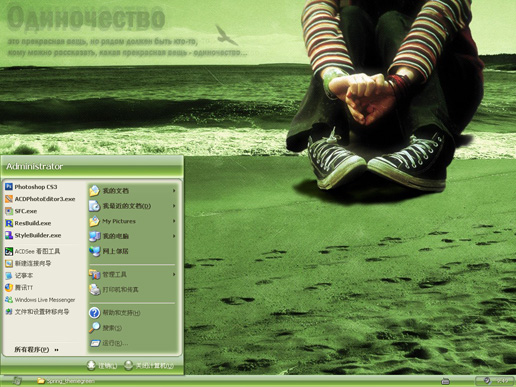Expand My Pictures submenu arrow
This screenshot has height=387, width=516.
tap(174, 221)
